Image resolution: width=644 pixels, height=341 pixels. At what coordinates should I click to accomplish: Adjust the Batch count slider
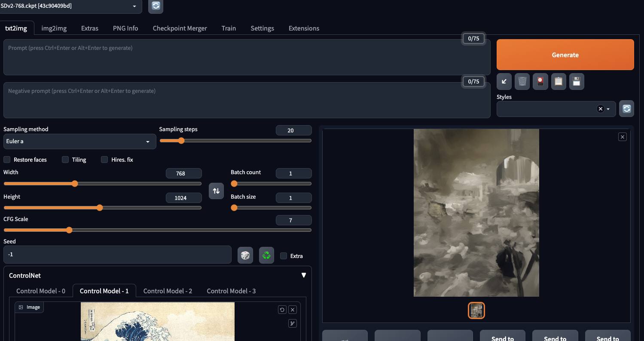(x=271, y=184)
